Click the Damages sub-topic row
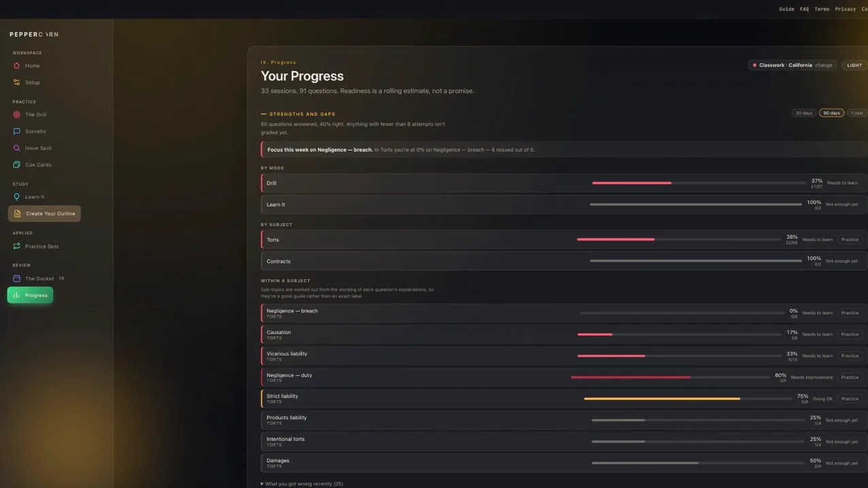 564,463
